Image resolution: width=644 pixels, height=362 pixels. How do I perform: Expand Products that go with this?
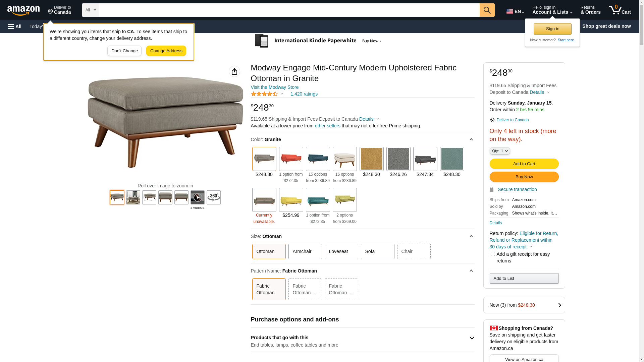coord(472,338)
